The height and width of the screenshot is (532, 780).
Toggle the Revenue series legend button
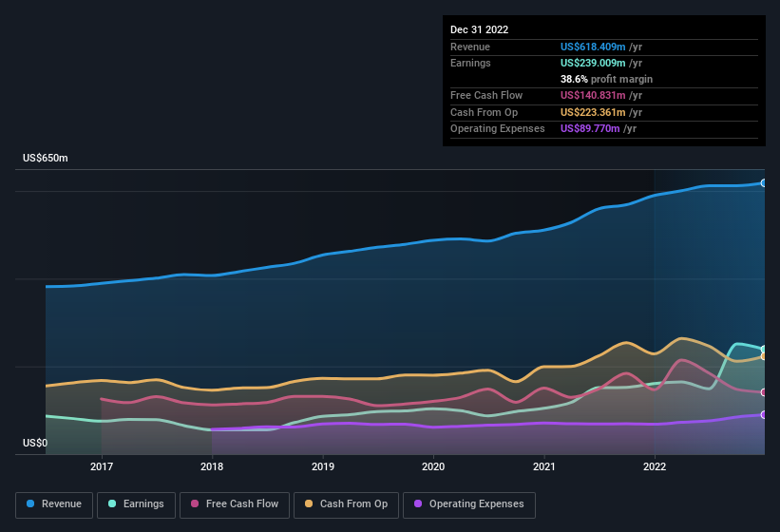tap(54, 504)
